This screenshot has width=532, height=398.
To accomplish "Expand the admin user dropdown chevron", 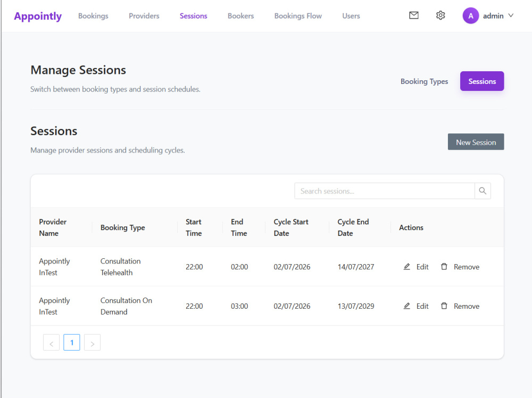I will pyautogui.click(x=511, y=15).
